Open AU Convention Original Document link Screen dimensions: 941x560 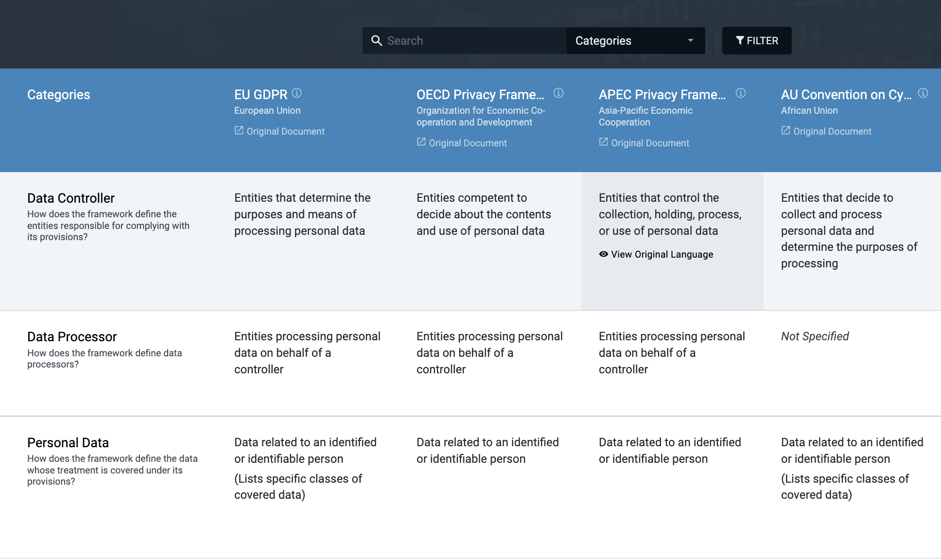coord(832,131)
